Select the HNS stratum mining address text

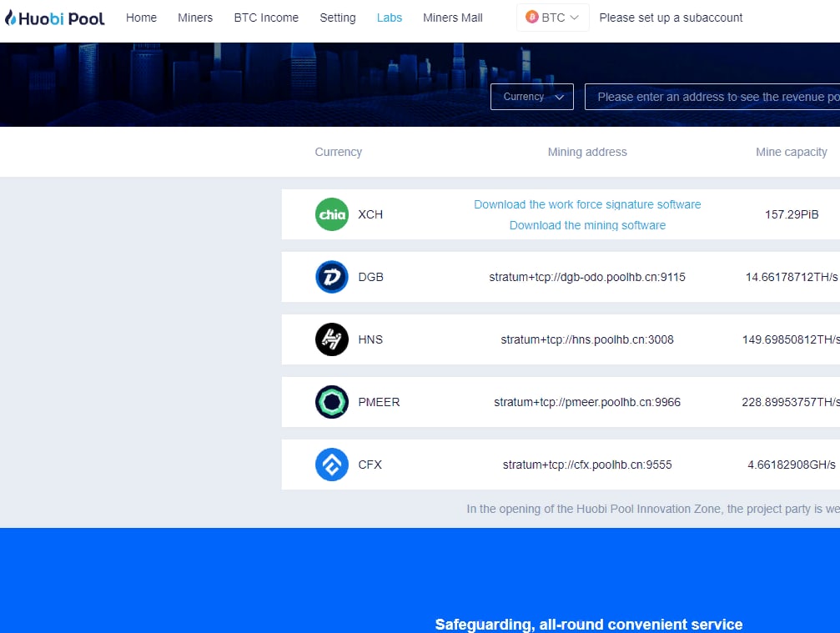[587, 339]
